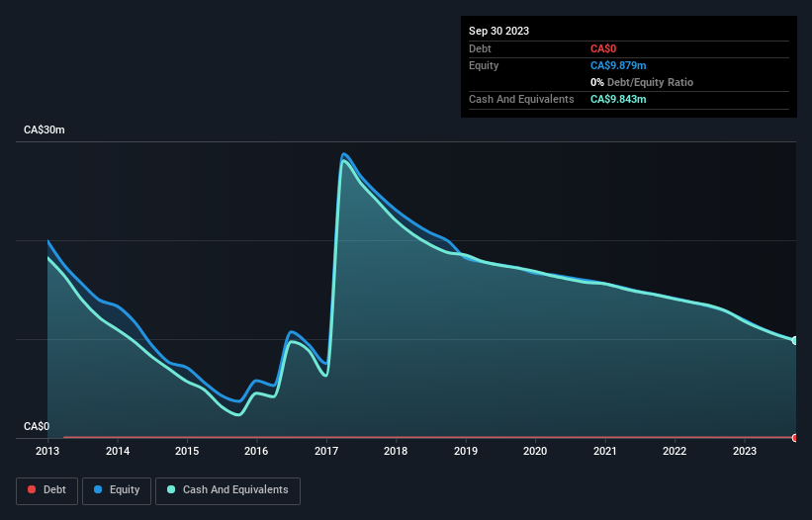Viewport: 812px width, 520px height.
Task: Click the CA$30m y-axis label
Action: pyautogui.click(x=45, y=130)
